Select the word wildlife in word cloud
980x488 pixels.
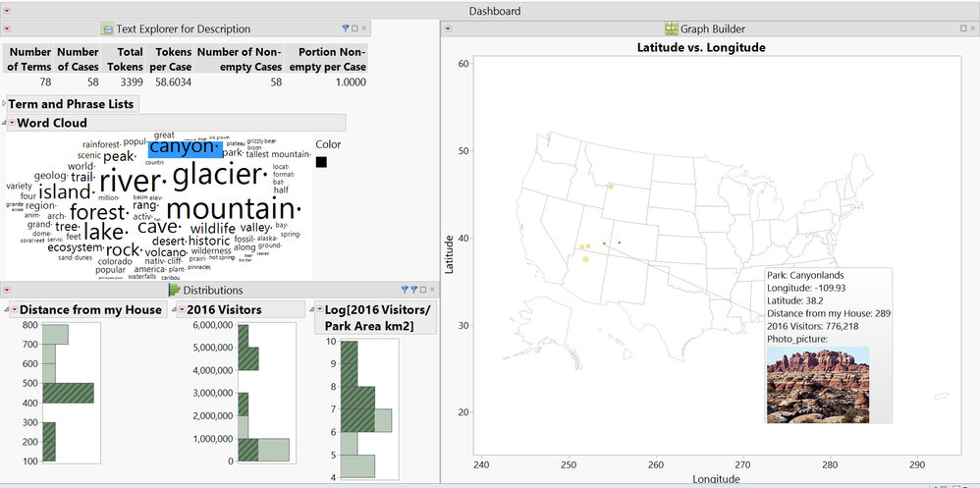(x=212, y=229)
